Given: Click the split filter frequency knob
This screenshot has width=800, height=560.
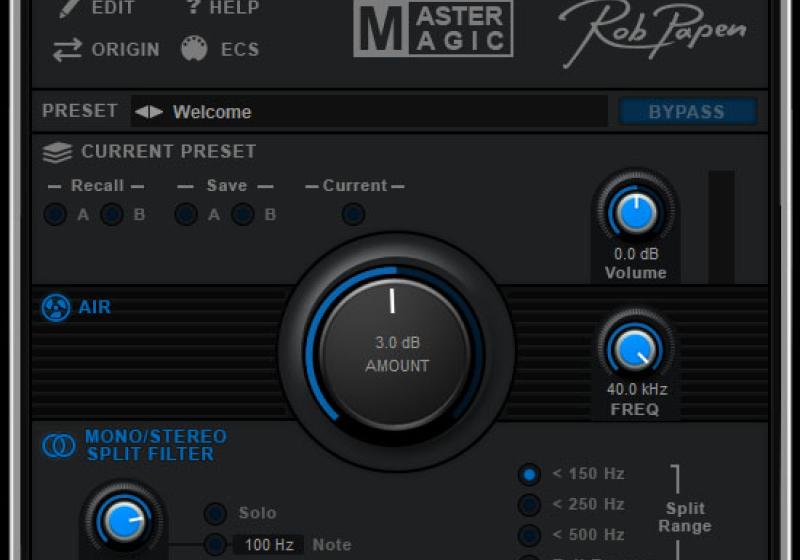Looking at the screenshot, I should pyautogui.click(x=123, y=521).
